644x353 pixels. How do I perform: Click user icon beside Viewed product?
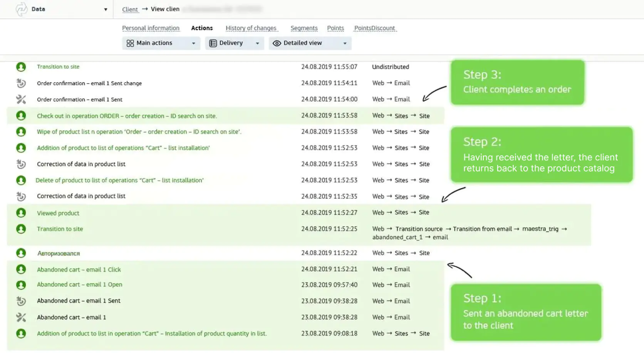pyautogui.click(x=21, y=213)
